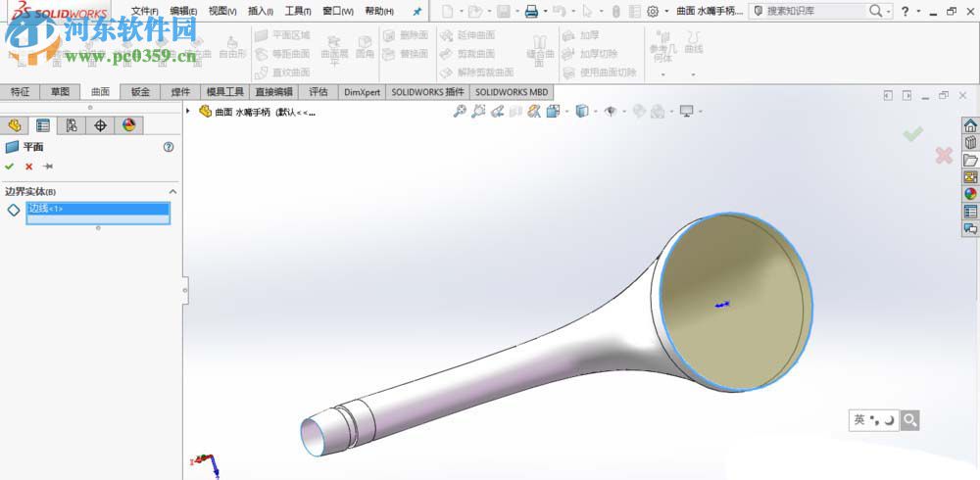Click the Print icon in top toolbar

pos(531,11)
